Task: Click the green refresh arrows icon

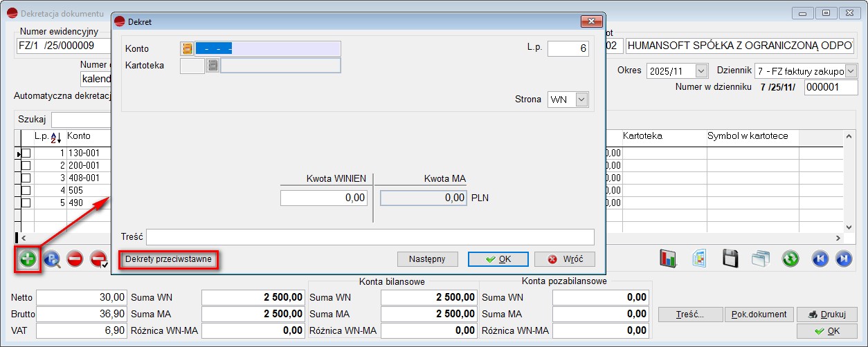Action: click(790, 259)
